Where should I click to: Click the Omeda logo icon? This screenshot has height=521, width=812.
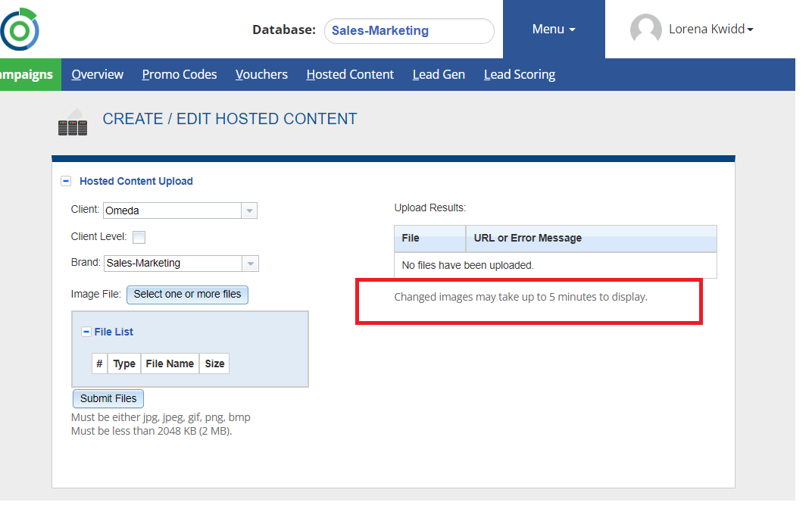pos(19,30)
